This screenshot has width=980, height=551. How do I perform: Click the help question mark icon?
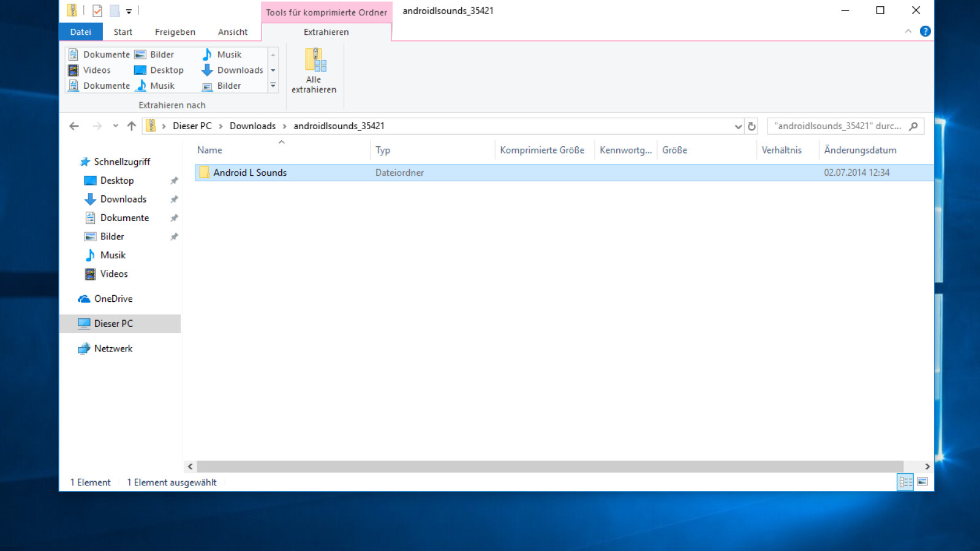pyautogui.click(x=925, y=31)
